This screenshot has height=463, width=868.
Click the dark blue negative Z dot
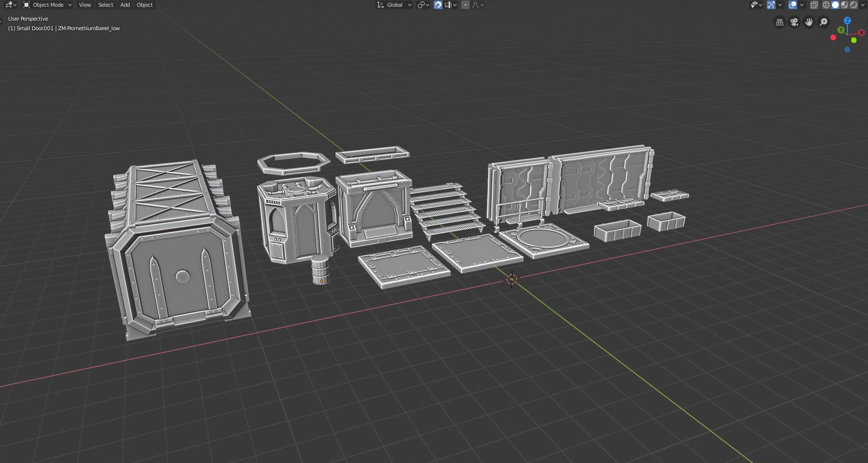tap(847, 49)
